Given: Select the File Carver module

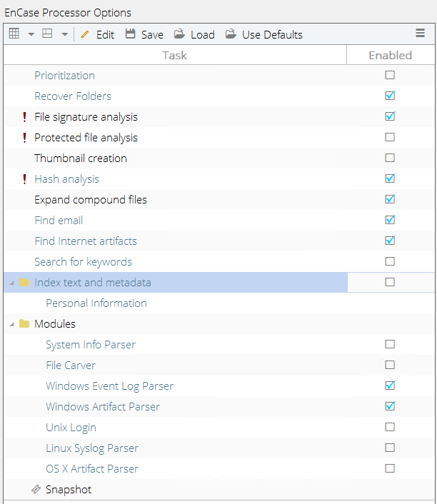Looking at the screenshot, I should coord(71,365).
